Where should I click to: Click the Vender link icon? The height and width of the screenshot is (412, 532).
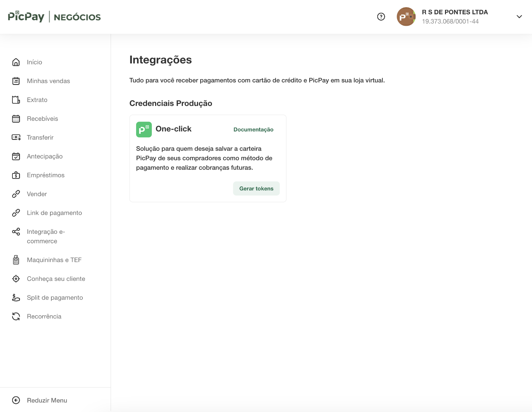pos(16,194)
